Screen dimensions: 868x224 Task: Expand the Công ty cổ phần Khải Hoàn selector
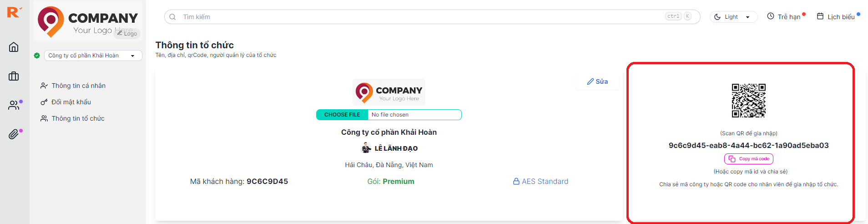[x=92, y=56]
